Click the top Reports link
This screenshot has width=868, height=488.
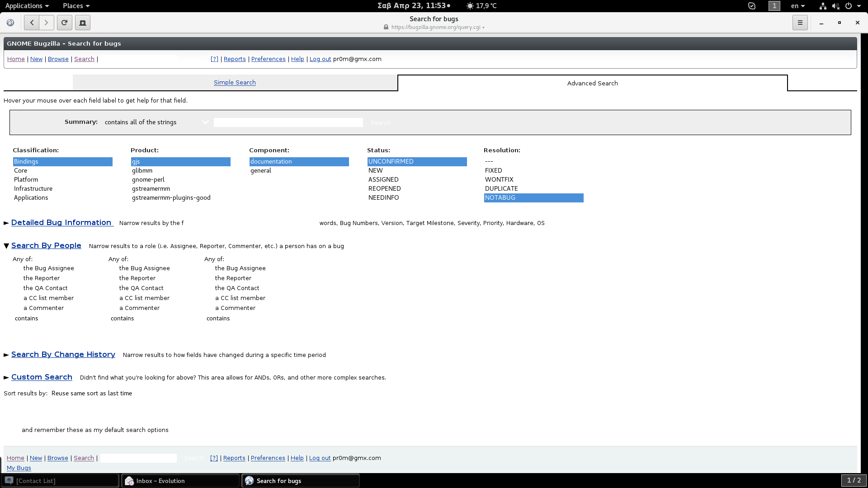(235, 59)
